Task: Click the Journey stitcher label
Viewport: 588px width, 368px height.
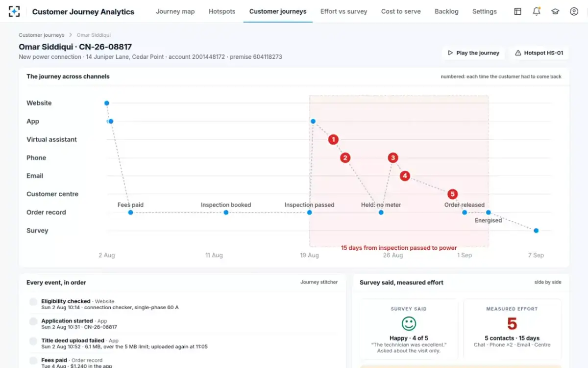Action: (x=319, y=282)
